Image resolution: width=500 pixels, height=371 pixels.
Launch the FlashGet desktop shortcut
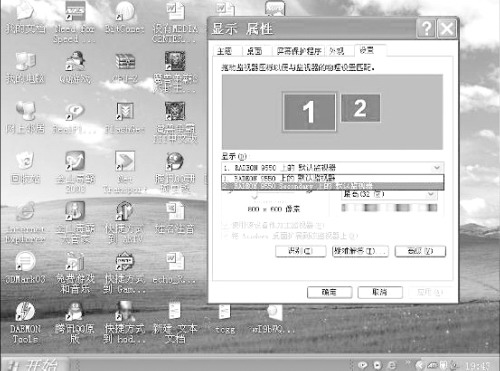tap(125, 117)
